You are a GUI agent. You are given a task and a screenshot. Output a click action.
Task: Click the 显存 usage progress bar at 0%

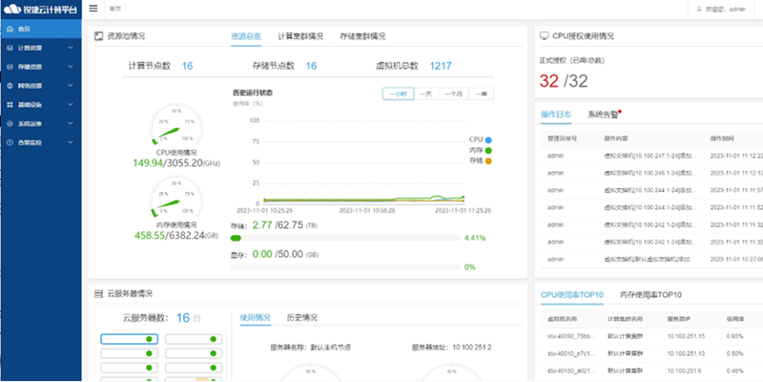tap(345, 267)
